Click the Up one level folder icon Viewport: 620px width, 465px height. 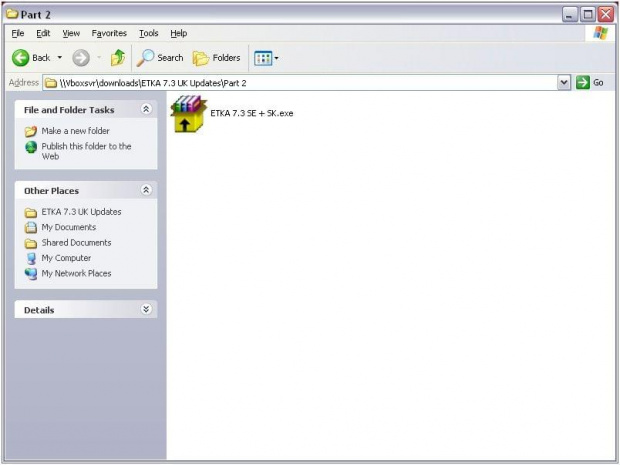[x=118, y=58]
